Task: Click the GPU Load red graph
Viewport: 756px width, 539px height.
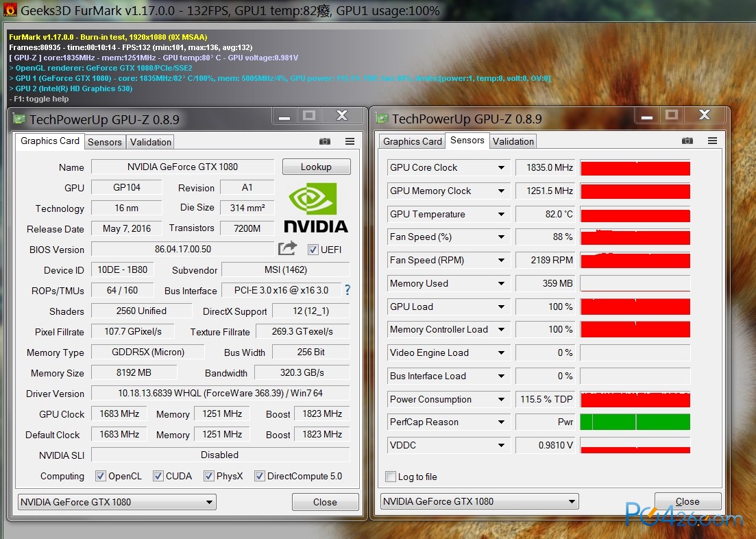Action: (635, 307)
